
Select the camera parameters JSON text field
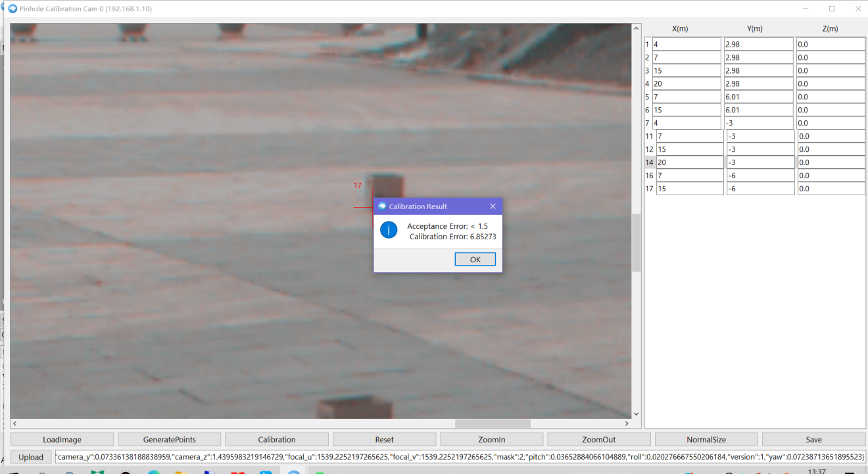click(460, 457)
